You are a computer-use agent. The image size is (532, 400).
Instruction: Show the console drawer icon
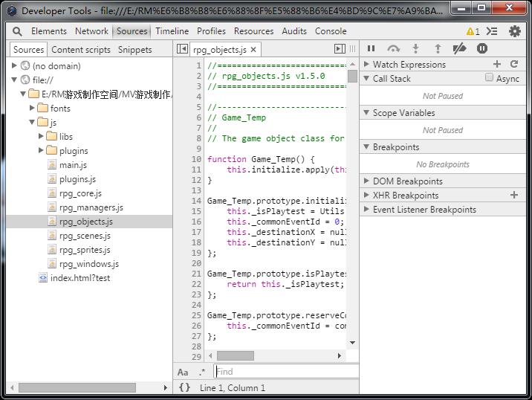click(492, 31)
